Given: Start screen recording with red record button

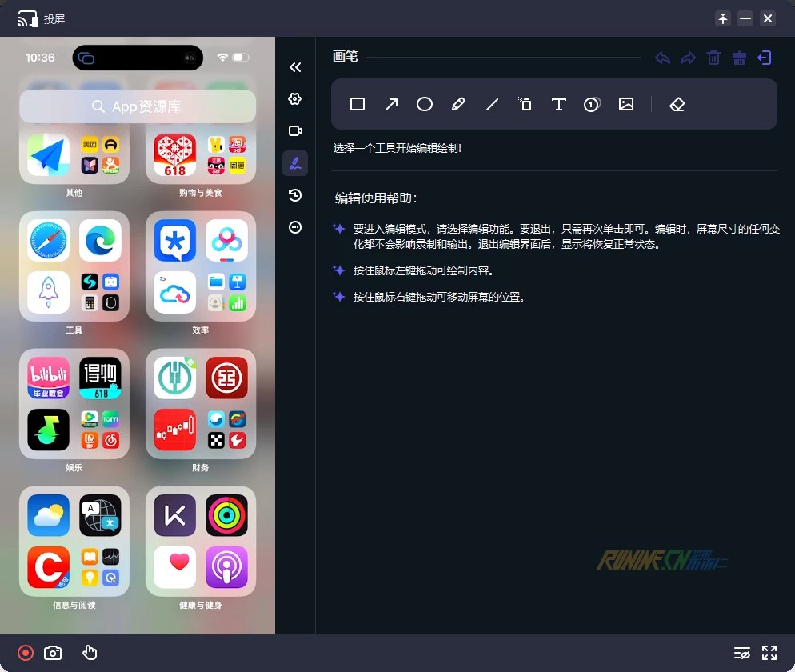Looking at the screenshot, I should pyautogui.click(x=26, y=653).
